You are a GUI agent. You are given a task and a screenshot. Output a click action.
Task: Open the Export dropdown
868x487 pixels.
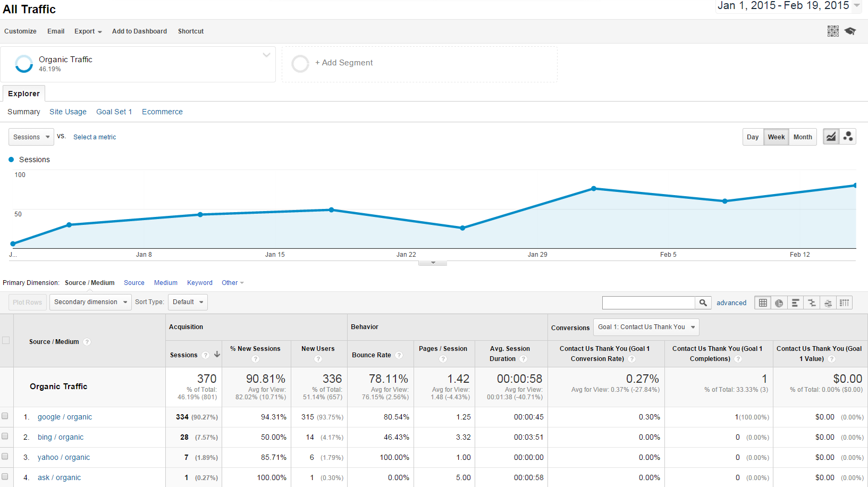[88, 31]
